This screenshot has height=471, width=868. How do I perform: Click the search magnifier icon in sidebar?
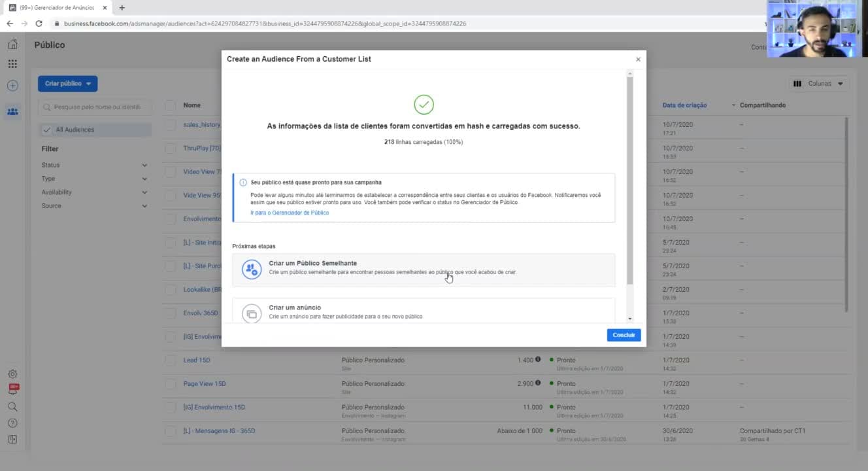coord(12,406)
